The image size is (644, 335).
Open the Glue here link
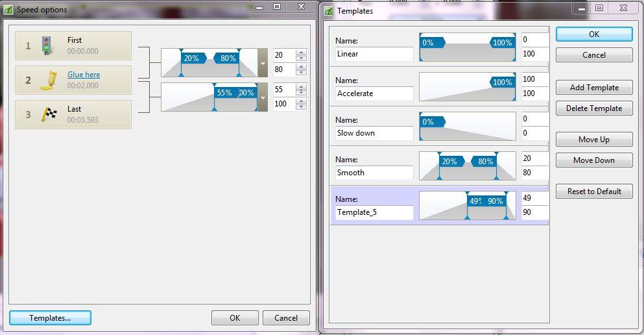click(x=84, y=75)
